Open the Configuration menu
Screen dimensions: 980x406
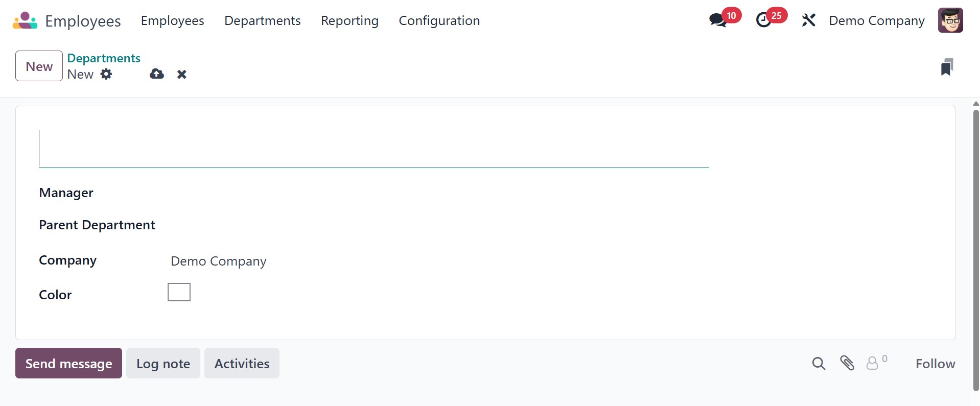point(439,20)
